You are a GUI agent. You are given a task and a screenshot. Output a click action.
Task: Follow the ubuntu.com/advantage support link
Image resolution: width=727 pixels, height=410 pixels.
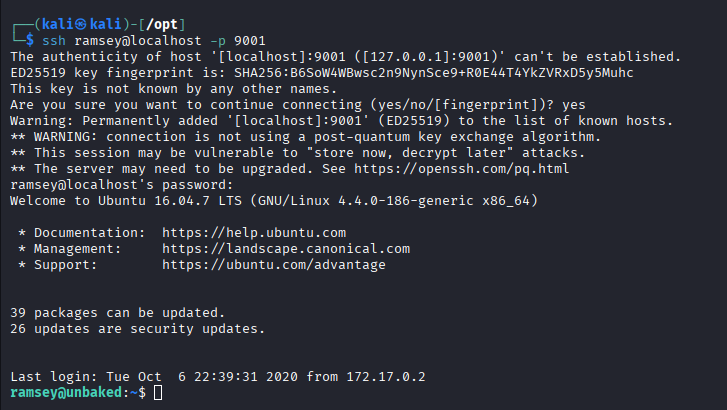point(272,265)
